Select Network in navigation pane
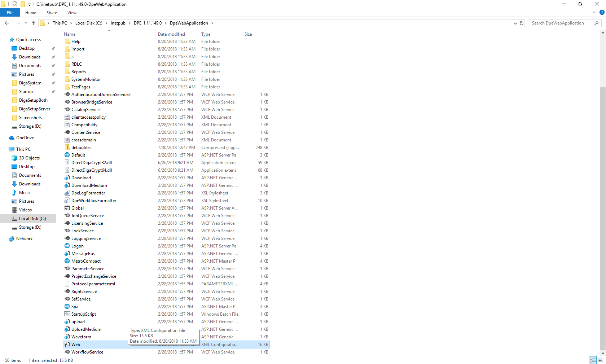The height and width of the screenshot is (364, 606). [x=24, y=239]
